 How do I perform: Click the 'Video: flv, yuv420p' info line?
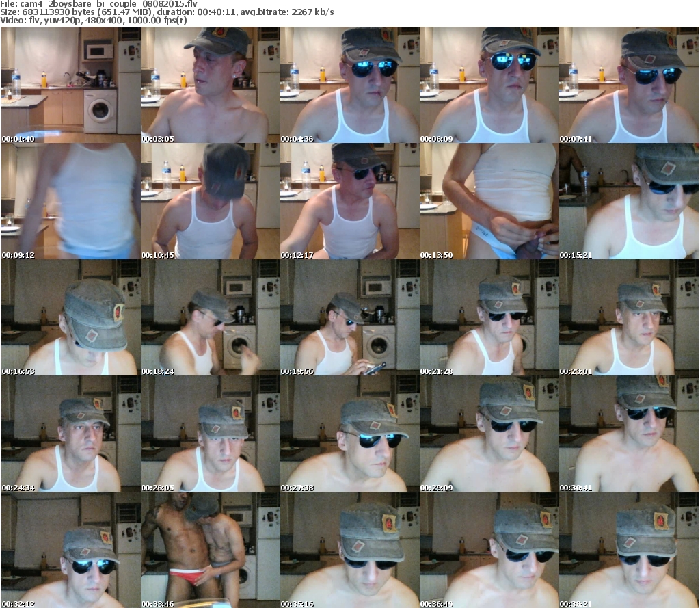(x=94, y=21)
